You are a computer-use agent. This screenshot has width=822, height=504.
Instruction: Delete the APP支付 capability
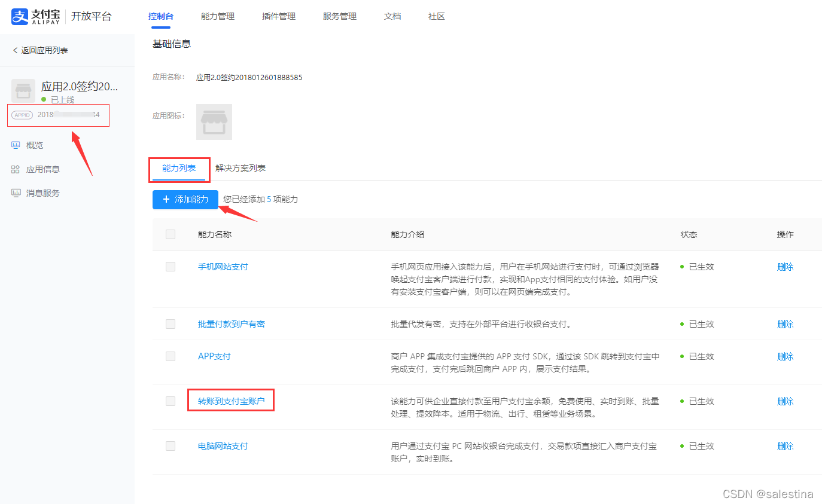785,356
